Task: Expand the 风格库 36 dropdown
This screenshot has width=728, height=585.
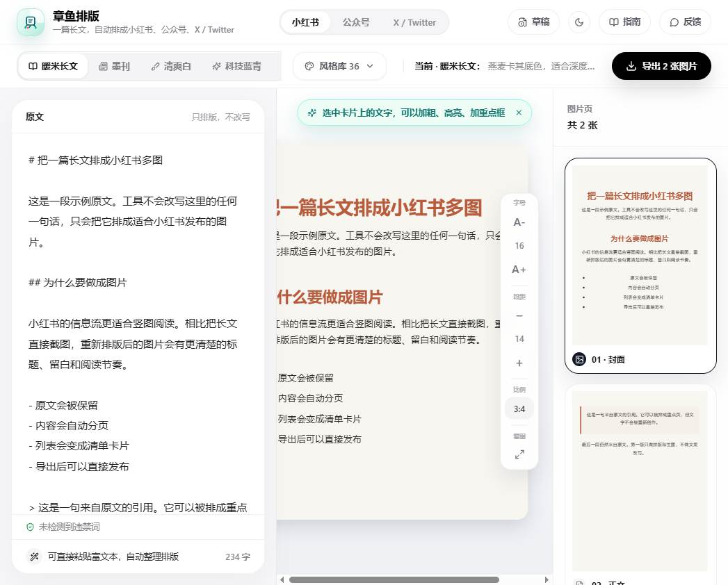Action: click(x=339, y=66)
